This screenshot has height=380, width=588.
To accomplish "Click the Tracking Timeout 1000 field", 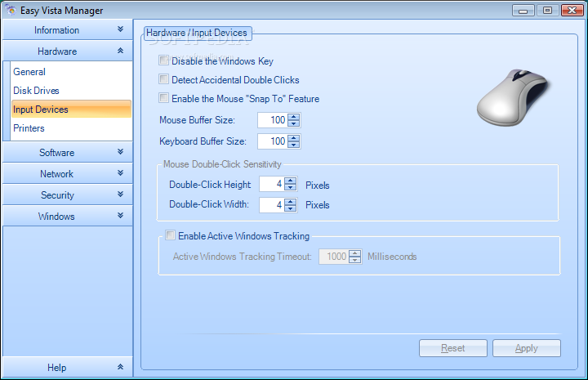I will coord(334,257).
